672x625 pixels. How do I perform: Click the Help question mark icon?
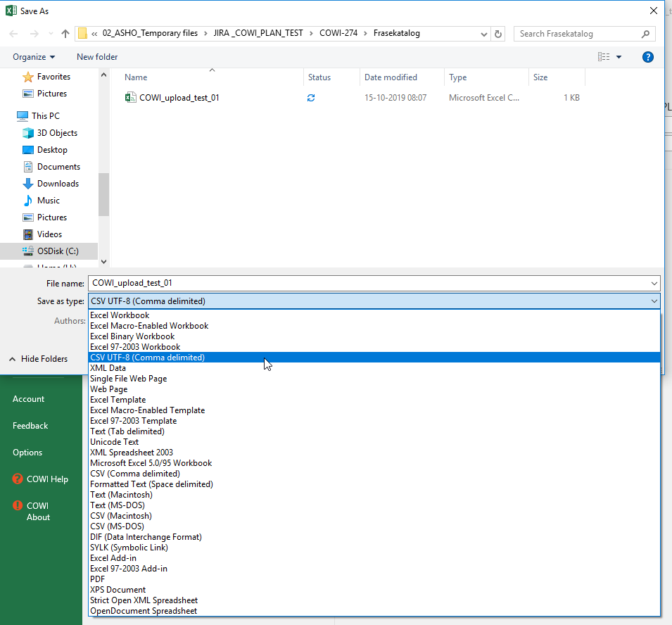coord(648,57)
